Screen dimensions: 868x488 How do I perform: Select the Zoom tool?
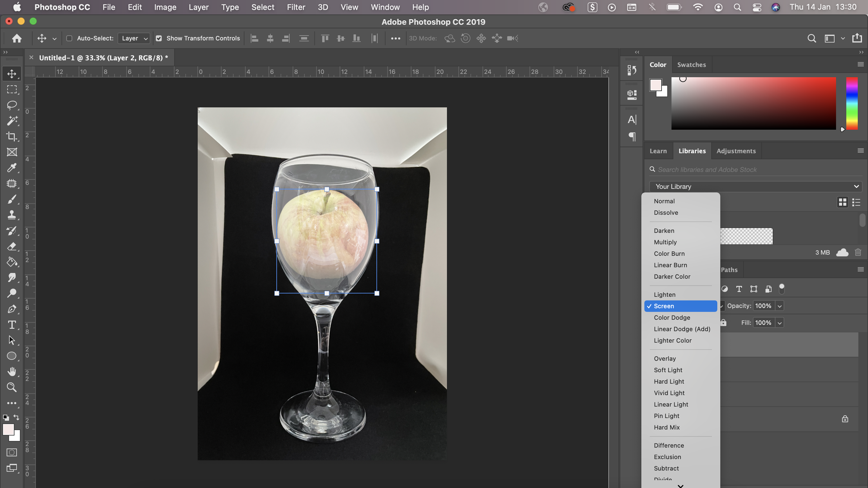(x=12, y=387)
